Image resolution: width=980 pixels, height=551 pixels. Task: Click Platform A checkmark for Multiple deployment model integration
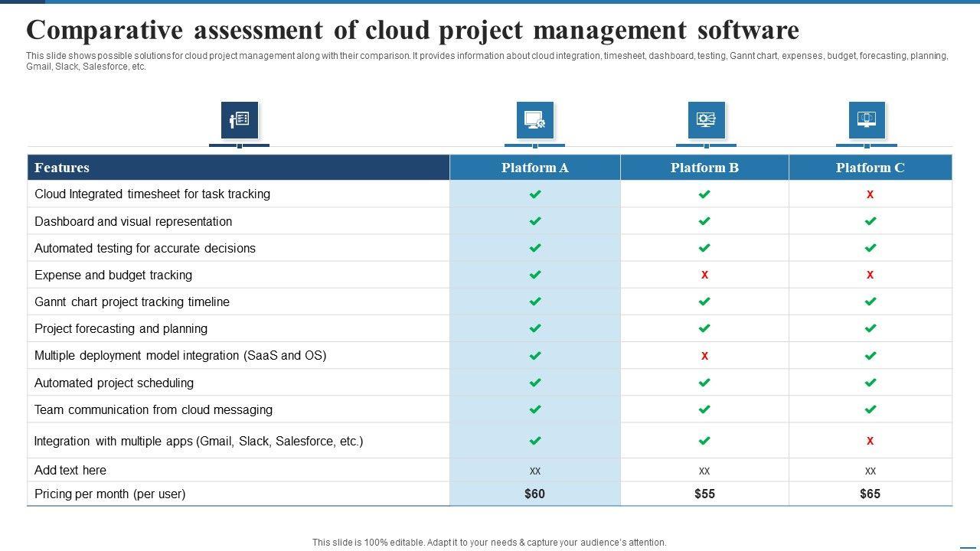point(535,356)
